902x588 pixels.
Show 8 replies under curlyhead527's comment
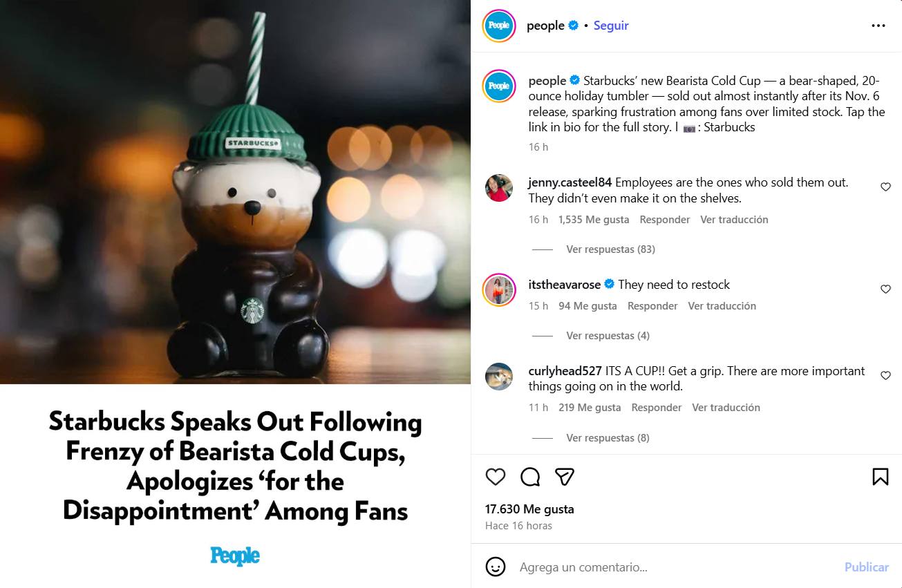pyautogui.click(x=608, y=438)
